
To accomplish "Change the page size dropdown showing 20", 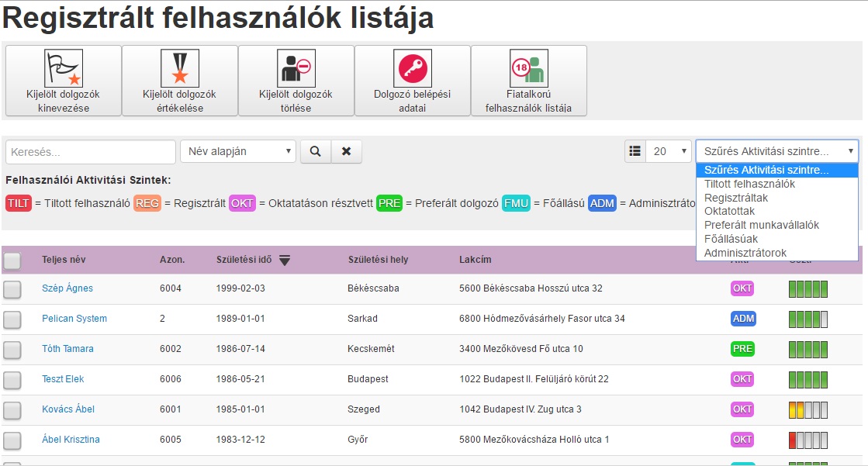I will (666, 151).
